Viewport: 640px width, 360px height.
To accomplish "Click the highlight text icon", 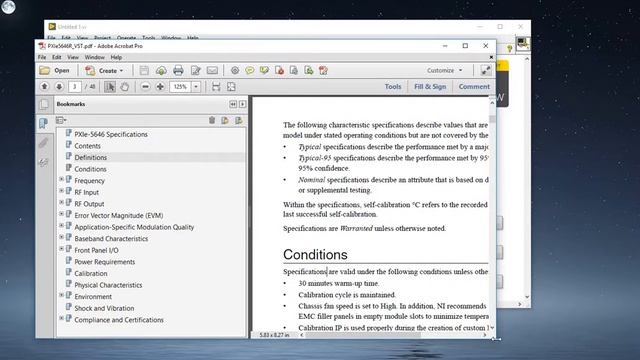I will [264, 71].
